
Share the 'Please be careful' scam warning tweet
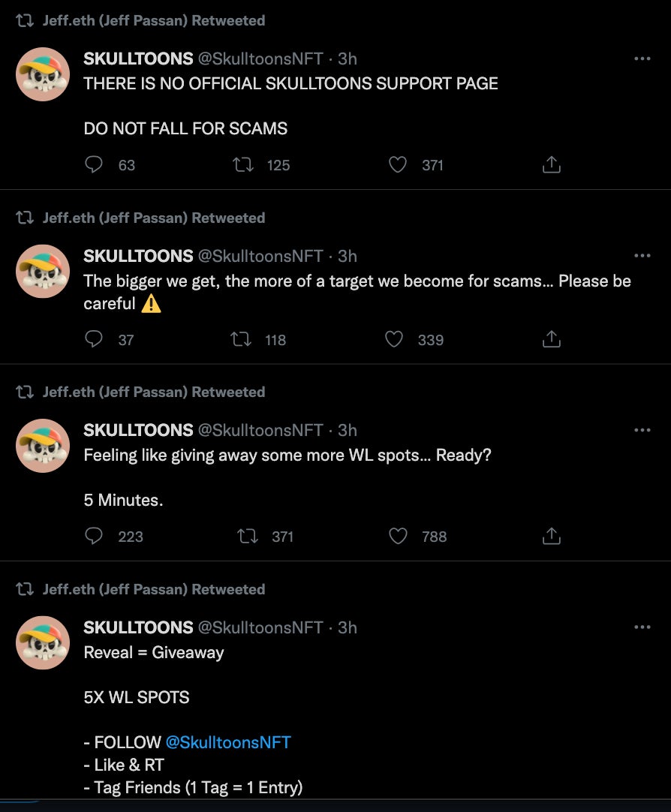pos(552,340)
